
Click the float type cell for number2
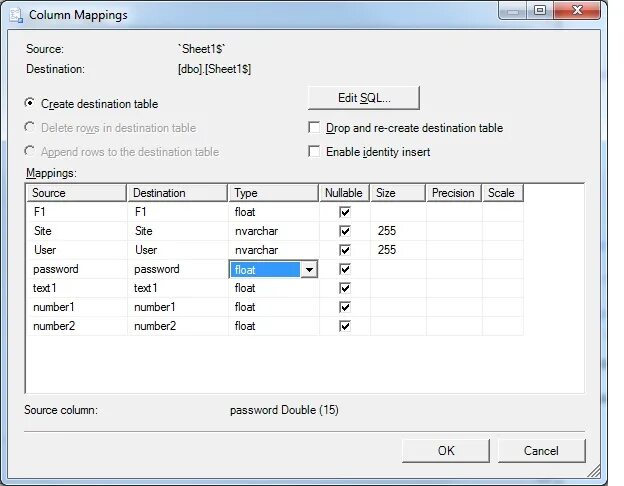point(274,326)
